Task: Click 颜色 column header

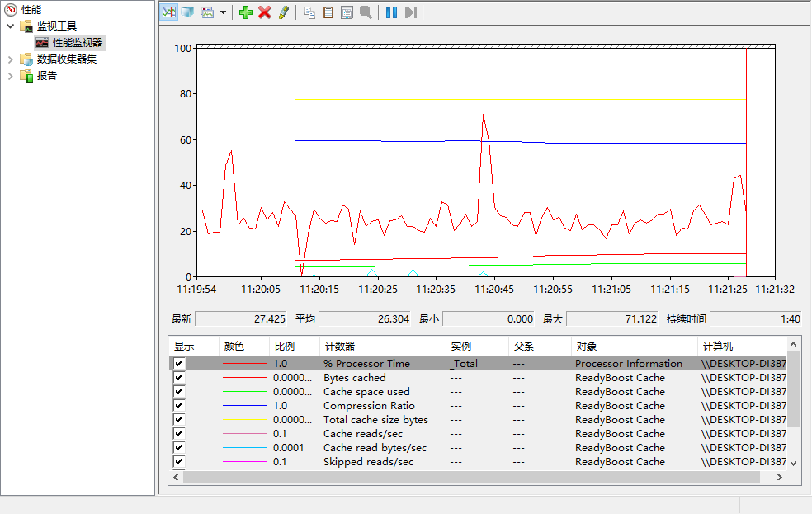Action: [244, 346]
